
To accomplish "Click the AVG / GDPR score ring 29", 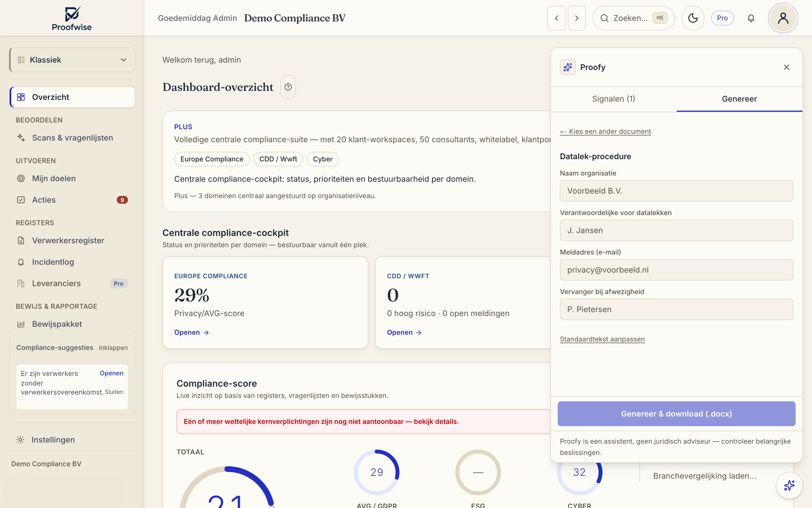I will click(376, 472).
